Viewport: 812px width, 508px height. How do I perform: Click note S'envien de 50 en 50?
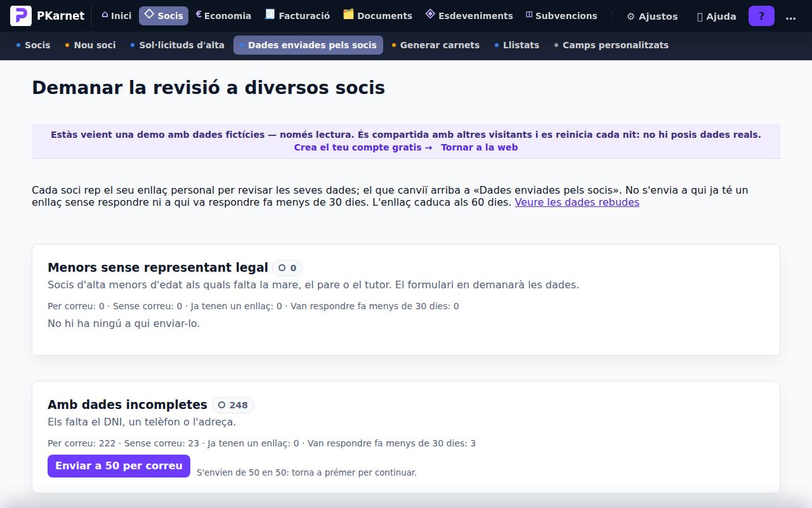point(306,472)
